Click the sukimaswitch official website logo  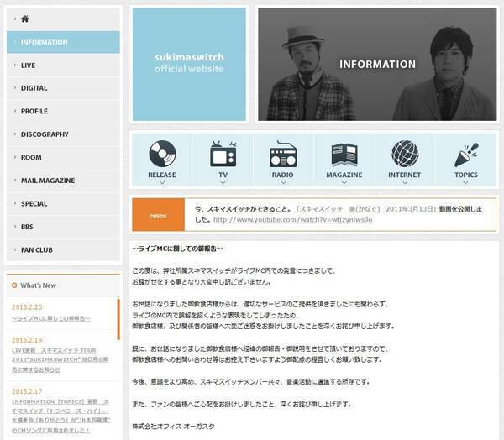[x=189, y=63]
